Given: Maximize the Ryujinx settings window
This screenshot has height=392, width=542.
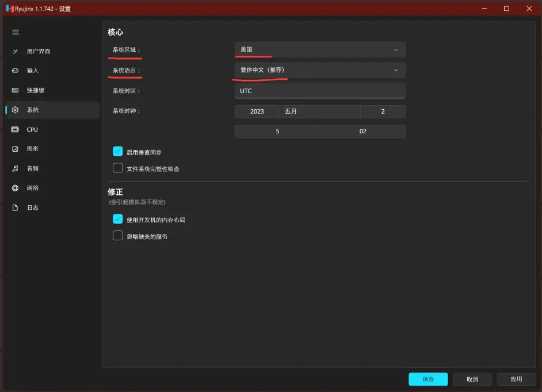Looking at the screenshot, I should coord(506,8).
